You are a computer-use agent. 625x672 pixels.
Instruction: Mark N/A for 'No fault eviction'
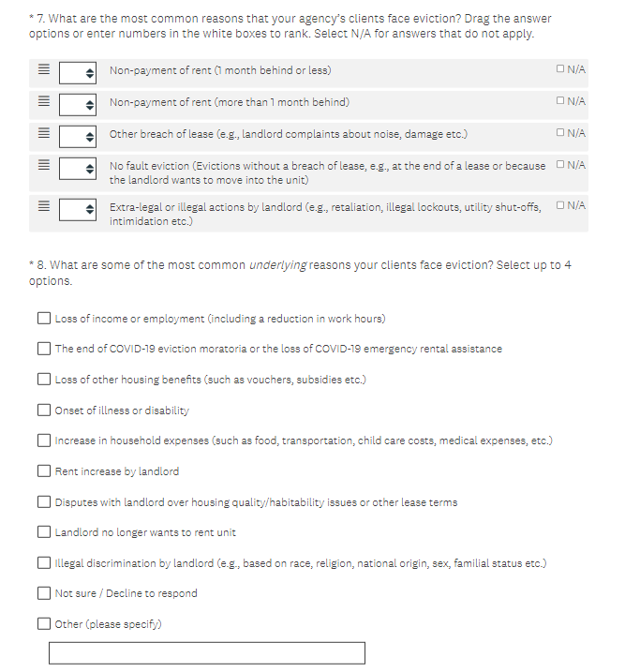(560, 165)
